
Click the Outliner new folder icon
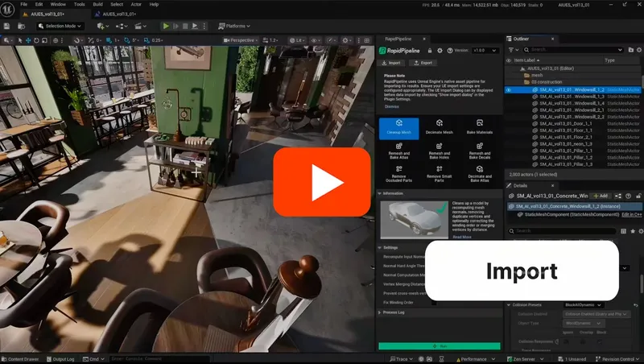(631, 50)
